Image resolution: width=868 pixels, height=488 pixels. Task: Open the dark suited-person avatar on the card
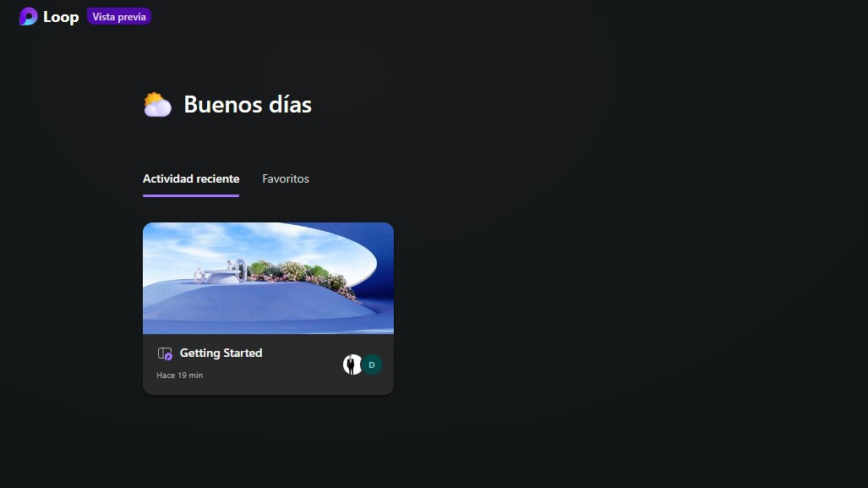[x=352, y=364]
